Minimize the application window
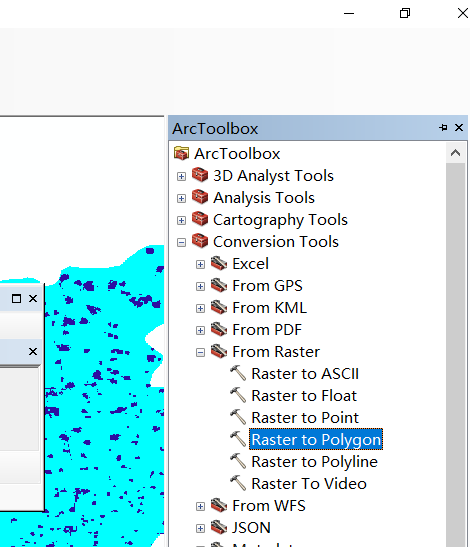Viewport: 470px width, 547px height. tap(349, 13)
